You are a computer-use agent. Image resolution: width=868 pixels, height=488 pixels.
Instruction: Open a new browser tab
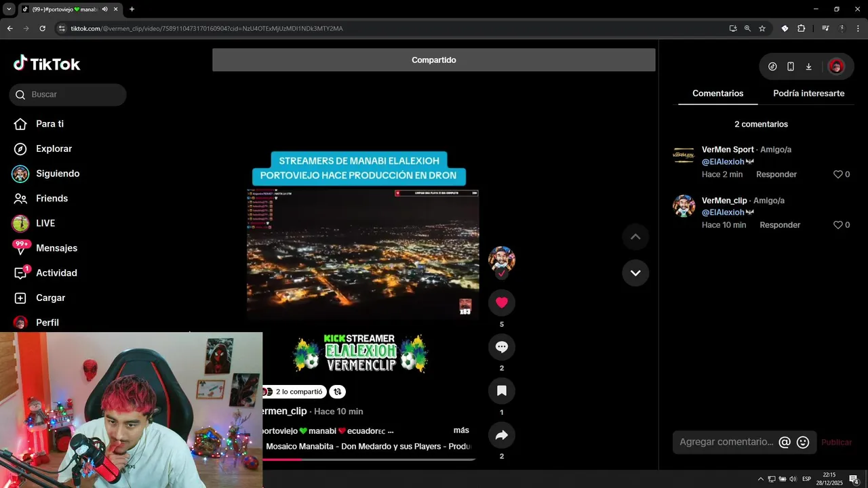132,9
